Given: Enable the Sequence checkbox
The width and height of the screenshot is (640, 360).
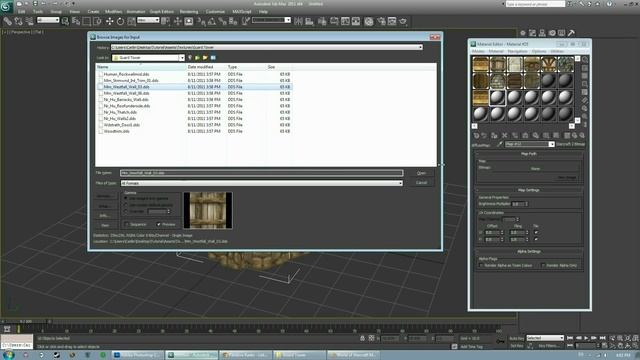Looking at the screenshot, I should click(x=127, y=224).
